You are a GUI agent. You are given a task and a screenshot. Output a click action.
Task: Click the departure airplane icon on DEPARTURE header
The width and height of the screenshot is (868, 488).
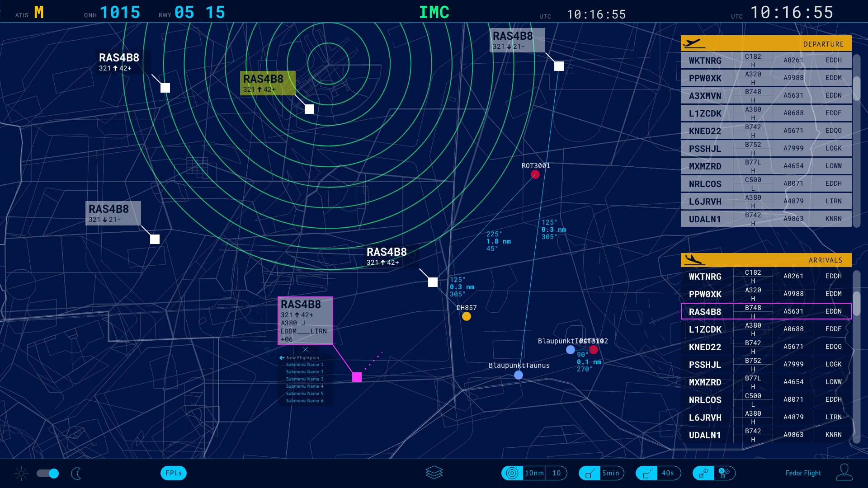[695, 43]
